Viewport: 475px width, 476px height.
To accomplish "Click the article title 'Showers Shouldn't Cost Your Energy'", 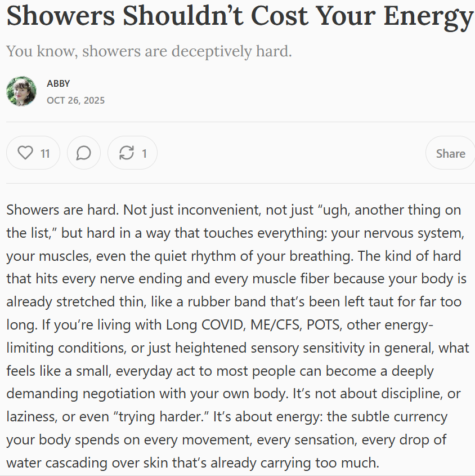I will (x=239, y=17).
